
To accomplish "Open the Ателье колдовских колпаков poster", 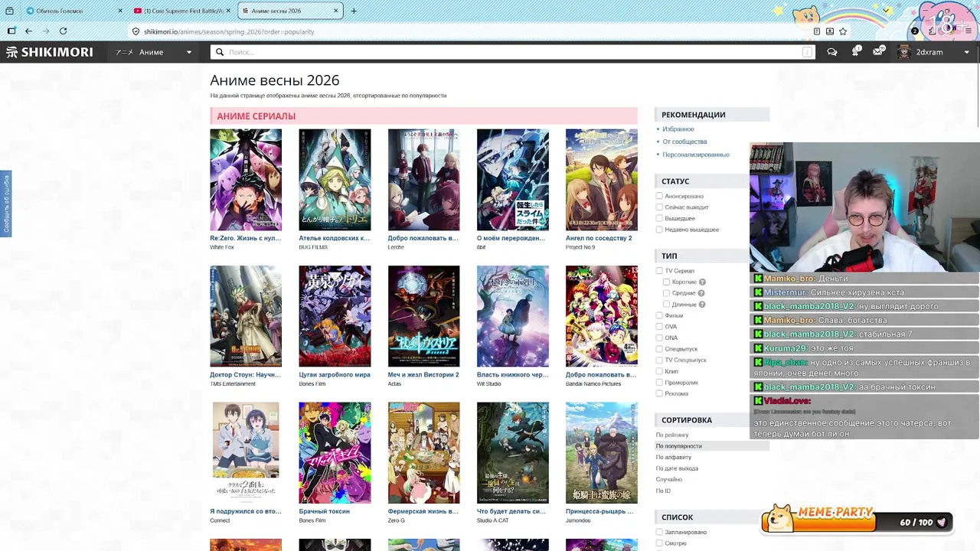I will [x=335, y=180].
